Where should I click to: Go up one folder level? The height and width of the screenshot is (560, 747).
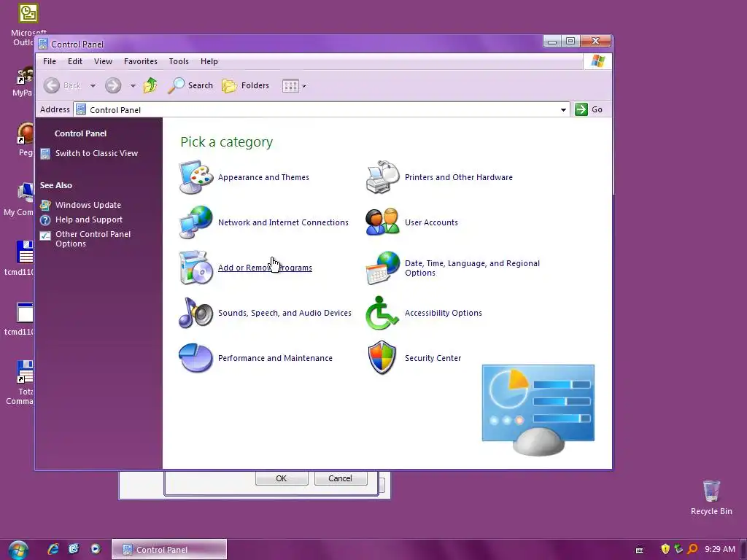150,86
